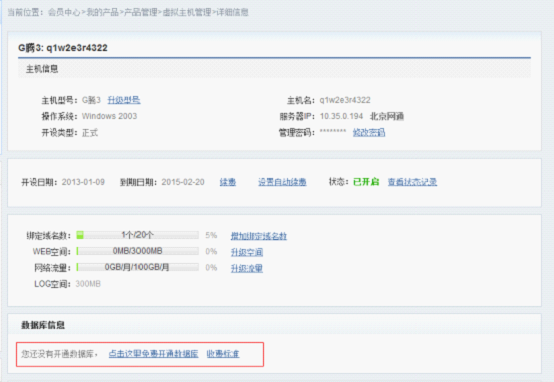
Task: Click 我的产品 in the breadcrumb
Action: pyautogui.click(x=102, y=12)
